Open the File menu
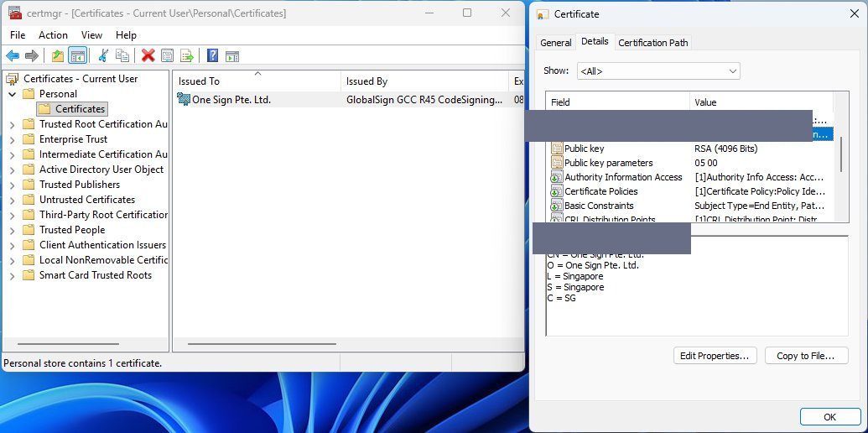This screenshot has height=433, width=868. click(18, 35)
